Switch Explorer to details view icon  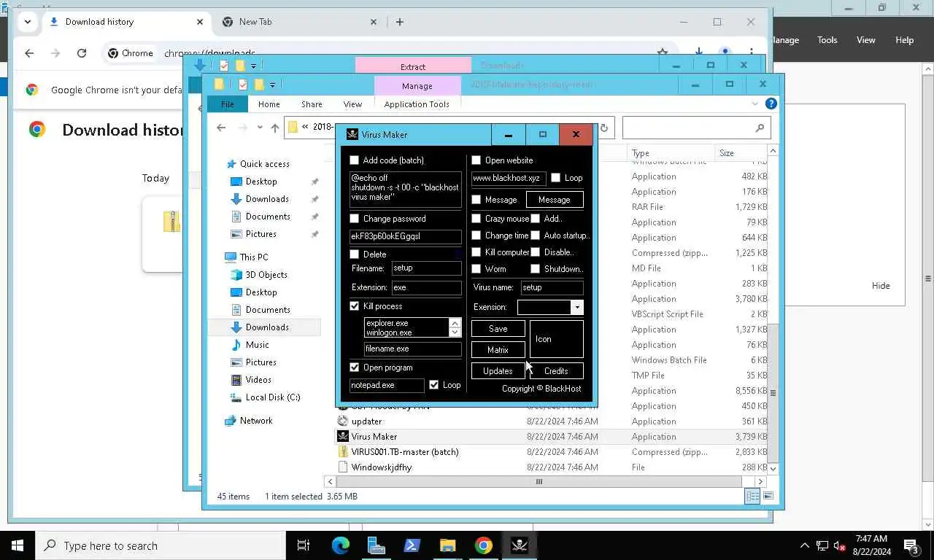tap(752, 496)
